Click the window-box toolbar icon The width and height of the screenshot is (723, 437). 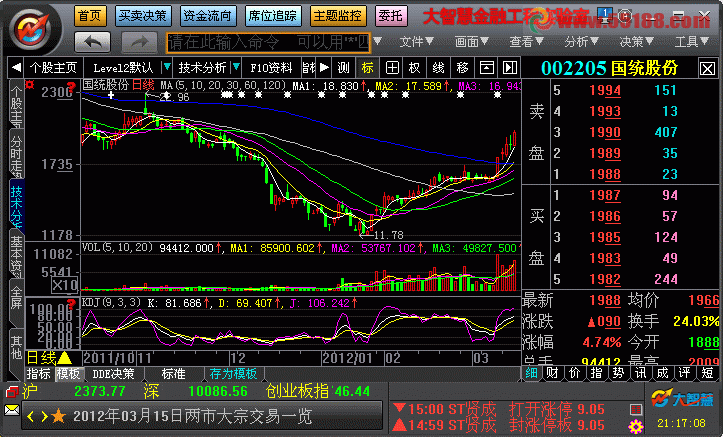pos(486,68)
